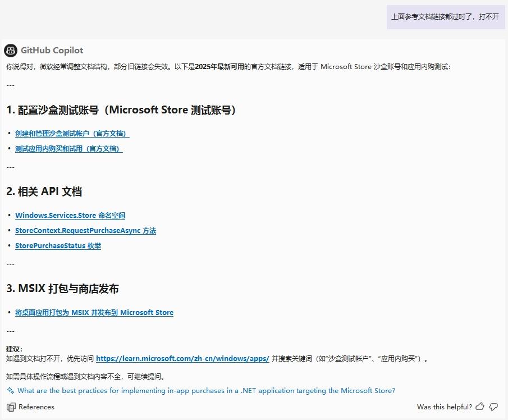Click the Was this helpful text
The height and width of the screenshot is (420, 508).
point(444,407)
